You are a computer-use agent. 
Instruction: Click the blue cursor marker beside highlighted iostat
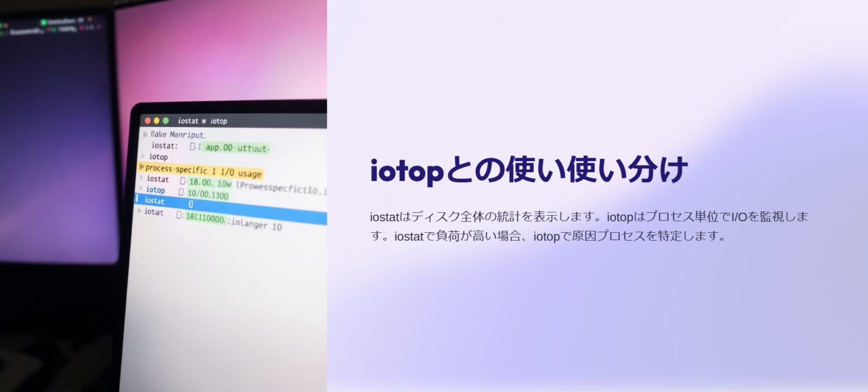coord(137,201)
